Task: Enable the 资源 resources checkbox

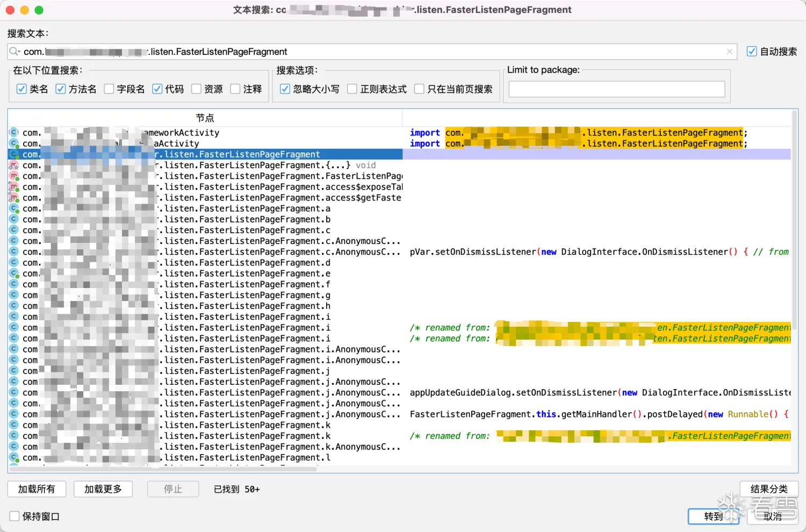Action: (196, 89)
